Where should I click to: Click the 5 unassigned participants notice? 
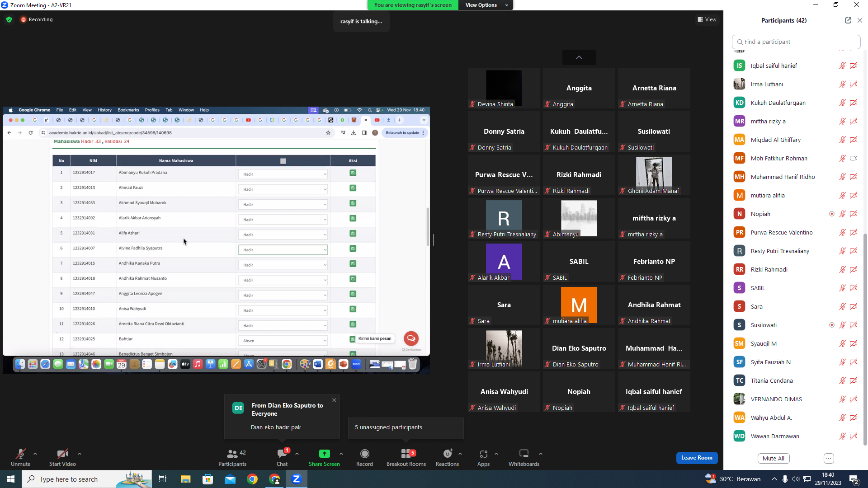(x=406, y=427)
